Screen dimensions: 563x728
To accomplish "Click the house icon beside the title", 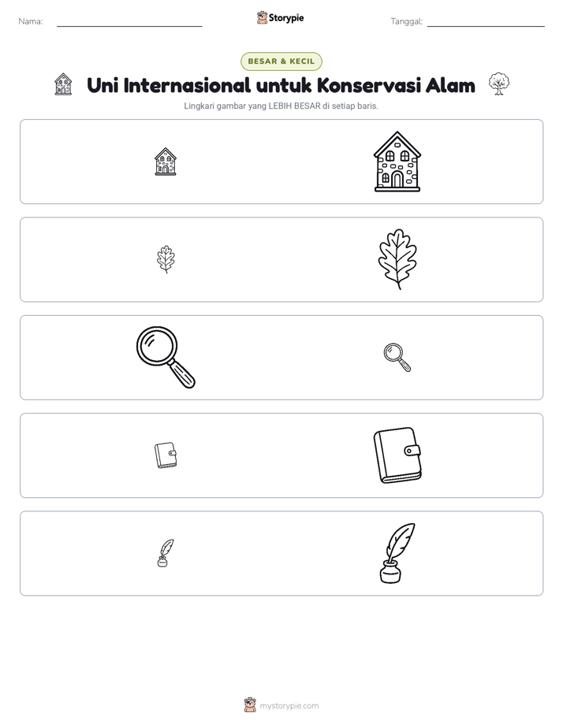I will click(x=63, y=84).
